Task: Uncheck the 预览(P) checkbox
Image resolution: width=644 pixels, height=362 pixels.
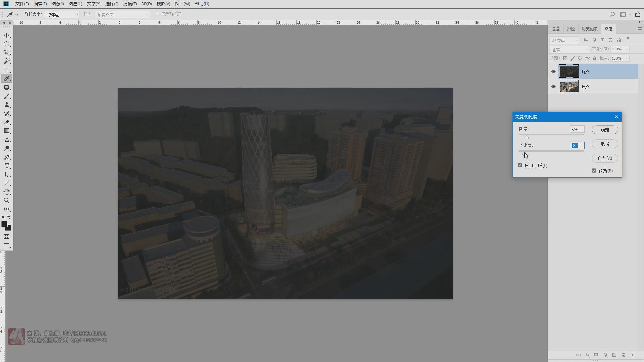Action: click(x=594, y=171)
